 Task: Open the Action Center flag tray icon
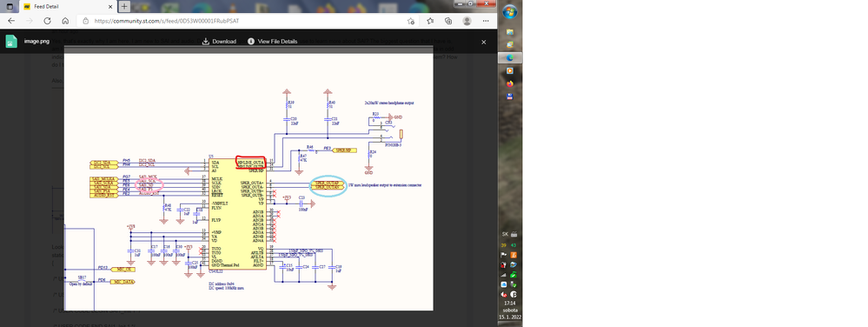pyautogui.click(x=504, y=255)
